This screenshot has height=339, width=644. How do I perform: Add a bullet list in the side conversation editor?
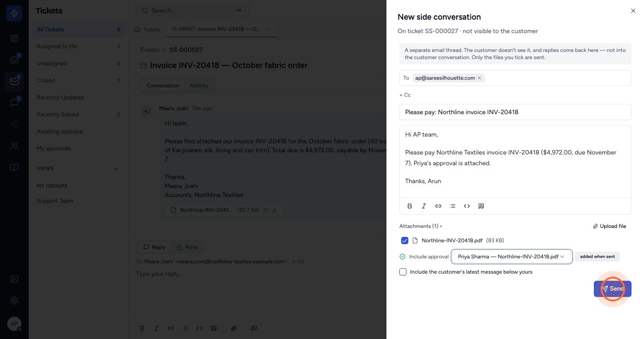[453, 206]
